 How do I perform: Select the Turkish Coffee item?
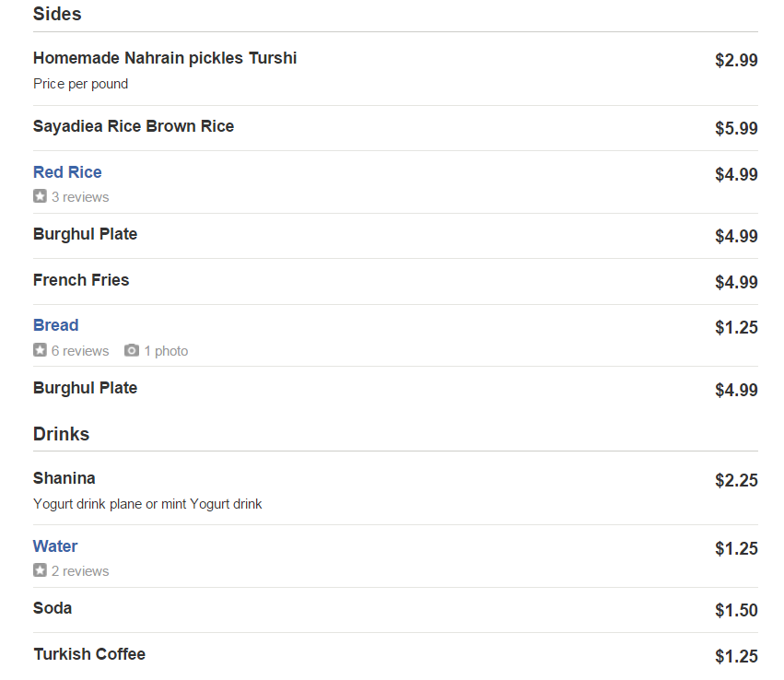point(89,654)
